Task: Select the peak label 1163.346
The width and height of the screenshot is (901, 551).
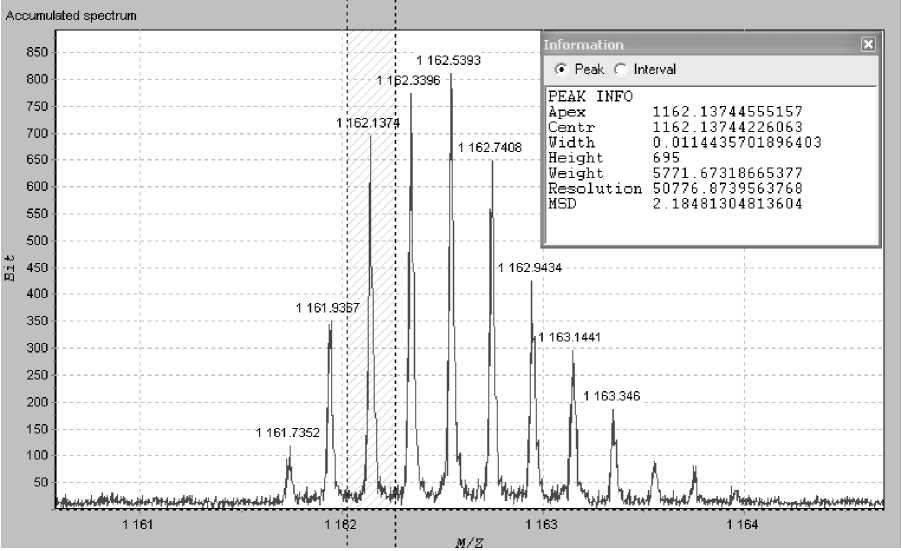Action: click(x=611, y=396)
